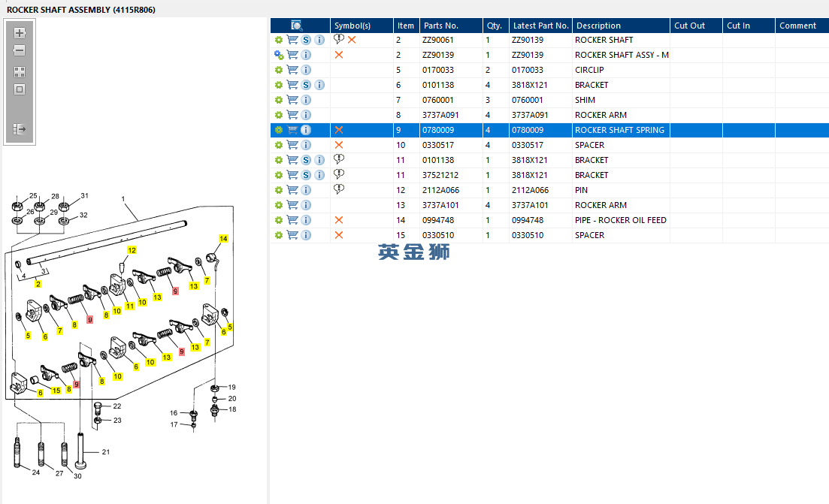Screen dimensions: 829x504
Task: Open supersession S icon for ZZ90061 row
Action: [x=306, y=40]
